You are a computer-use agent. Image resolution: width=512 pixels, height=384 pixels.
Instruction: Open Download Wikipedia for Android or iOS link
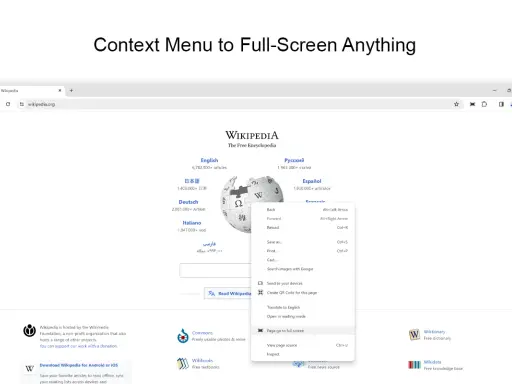79,365
